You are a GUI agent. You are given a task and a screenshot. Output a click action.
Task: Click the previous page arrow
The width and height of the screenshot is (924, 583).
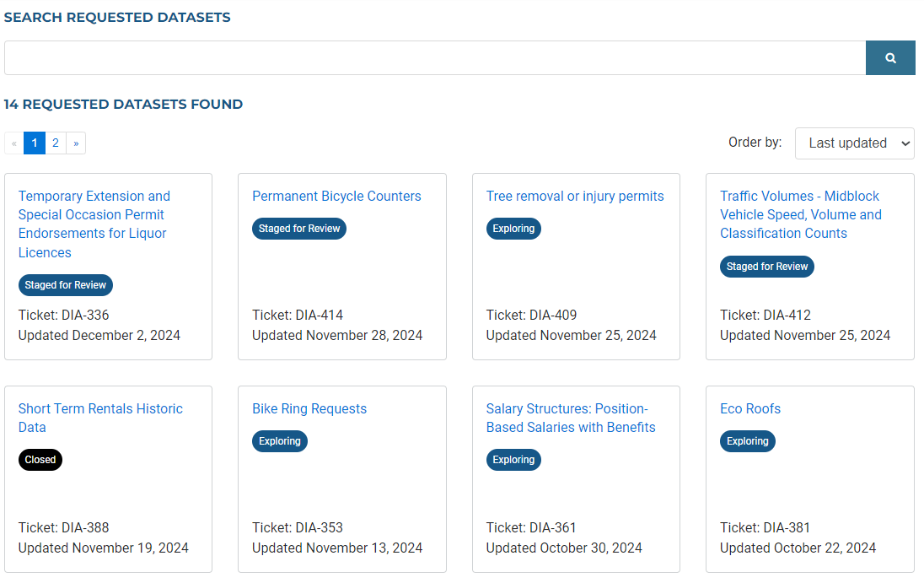13,143
